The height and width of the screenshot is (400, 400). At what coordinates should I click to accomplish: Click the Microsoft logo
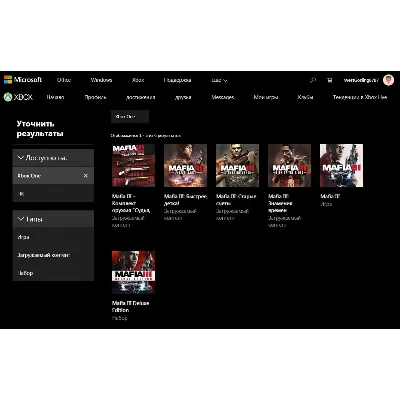point(23,80)
